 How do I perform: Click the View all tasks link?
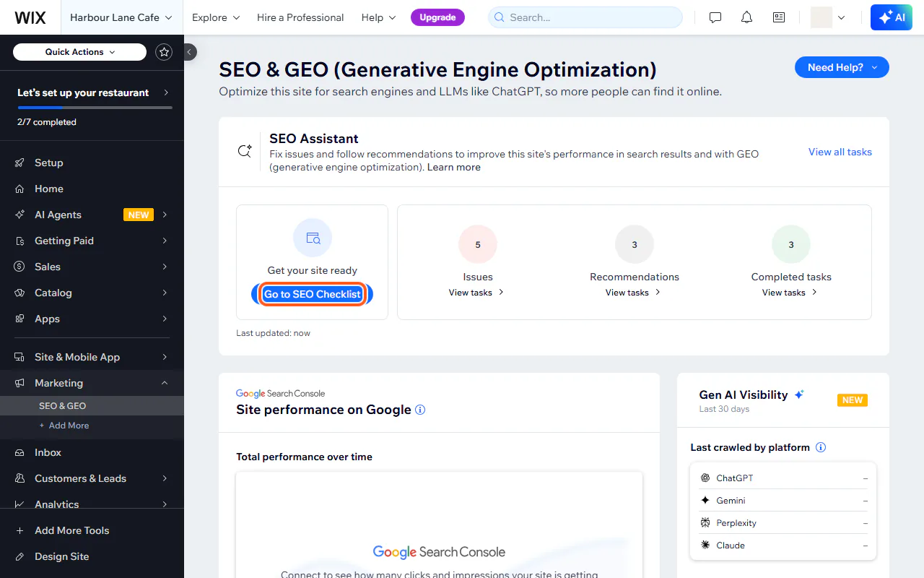tap(840, 152)
